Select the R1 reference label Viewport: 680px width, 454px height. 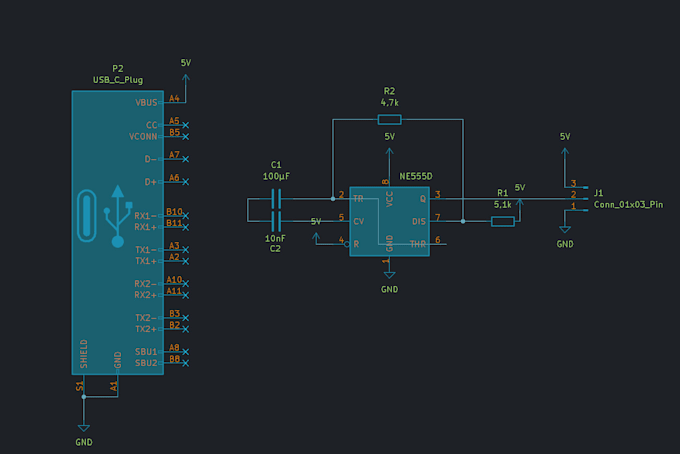pos(503,193)
